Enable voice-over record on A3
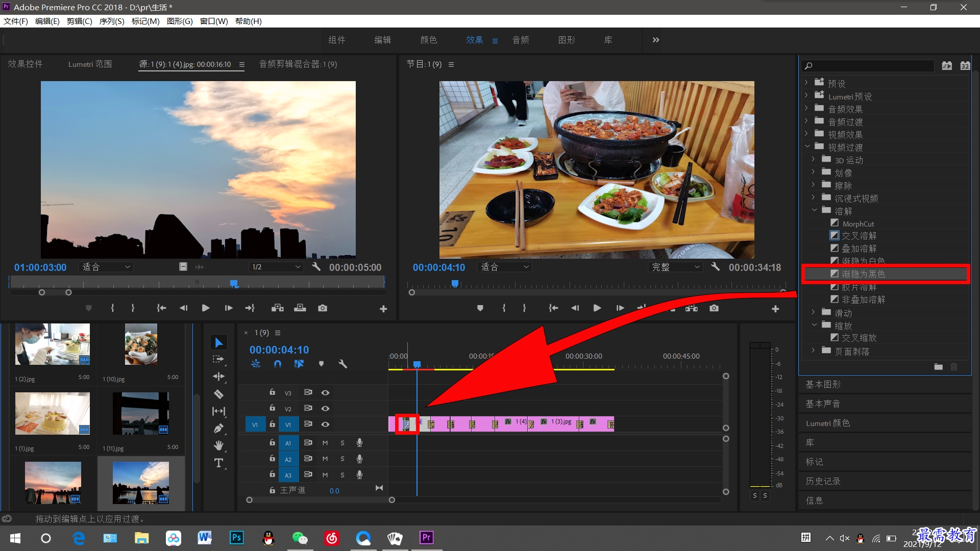The width and height of the screenshot is (980, 551). tap(359, 474)
